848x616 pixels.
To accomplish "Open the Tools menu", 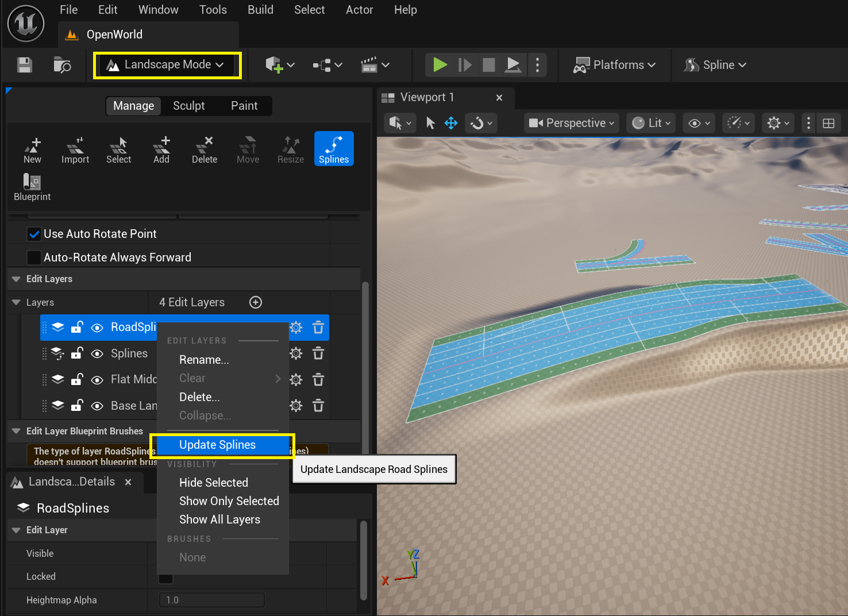I will click(213, 10).
